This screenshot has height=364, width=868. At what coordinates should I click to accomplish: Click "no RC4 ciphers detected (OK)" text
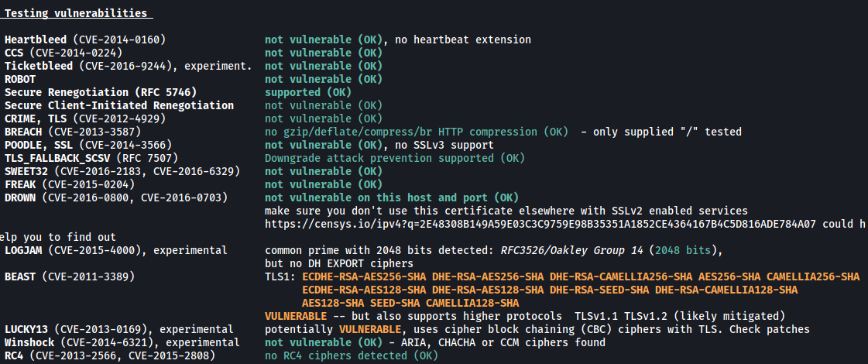point(351,355)
